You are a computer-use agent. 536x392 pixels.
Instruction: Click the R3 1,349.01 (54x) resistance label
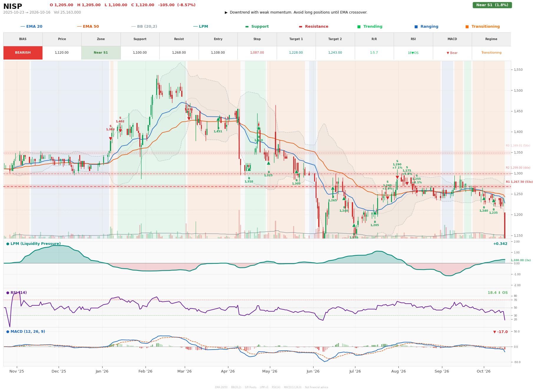pyautogui.click(x=518, y=146)
